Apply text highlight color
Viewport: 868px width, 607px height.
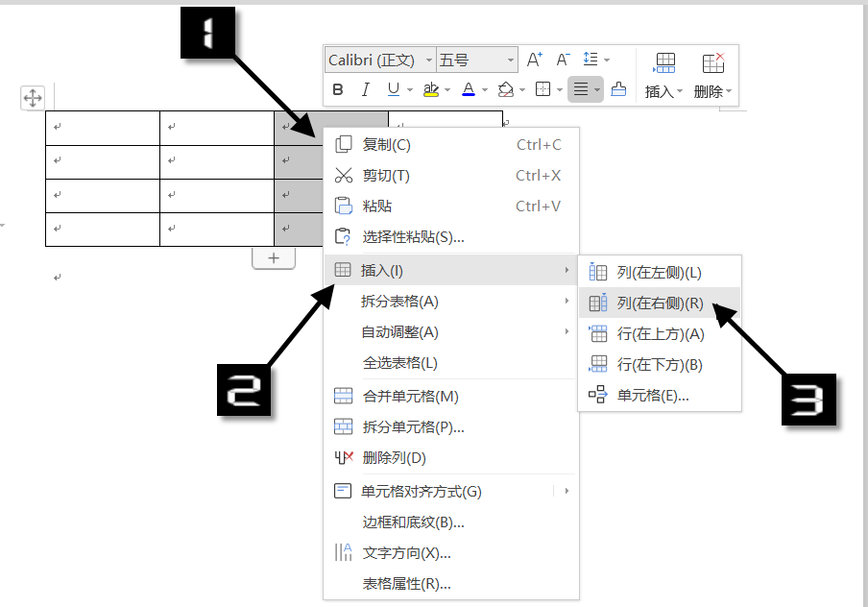[x=431, y=89]
